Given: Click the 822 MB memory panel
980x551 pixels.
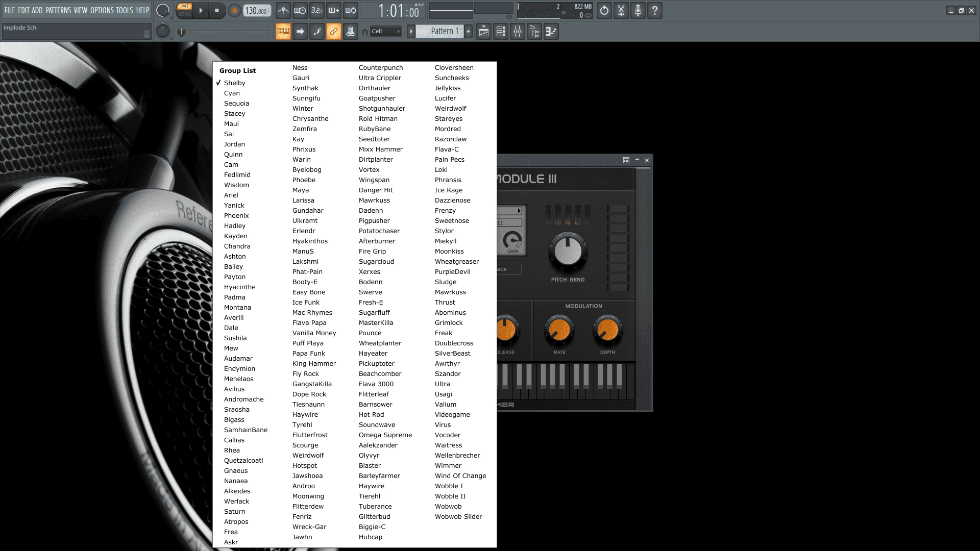Looking at the screenshot, I should click(555, 11).
